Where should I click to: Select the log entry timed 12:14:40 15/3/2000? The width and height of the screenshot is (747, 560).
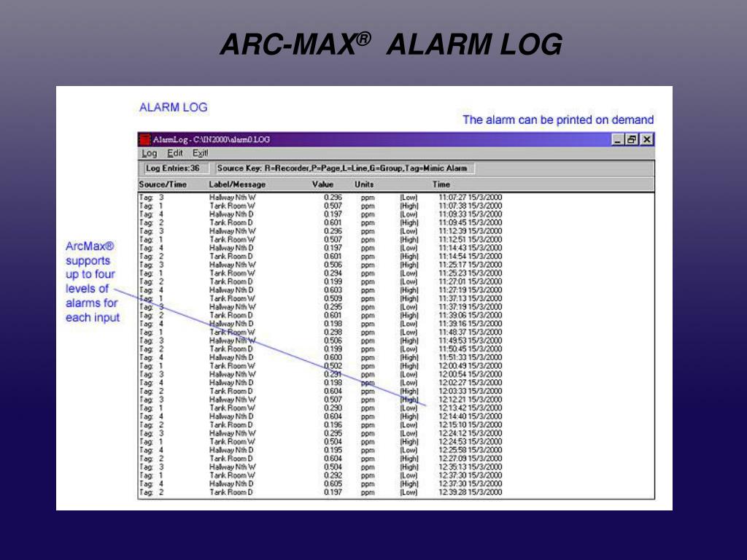[320, 416]
